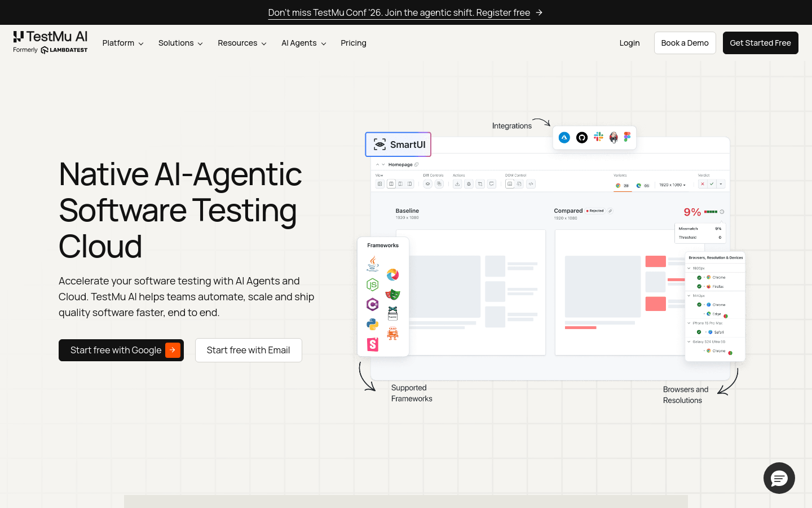
Task: Select the highlighted view mode in View group
Action: click(391, 184)
